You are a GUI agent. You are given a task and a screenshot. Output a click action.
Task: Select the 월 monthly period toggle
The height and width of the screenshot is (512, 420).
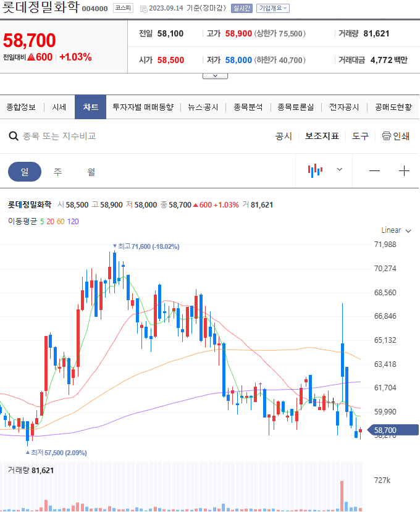tap(91, 172)
